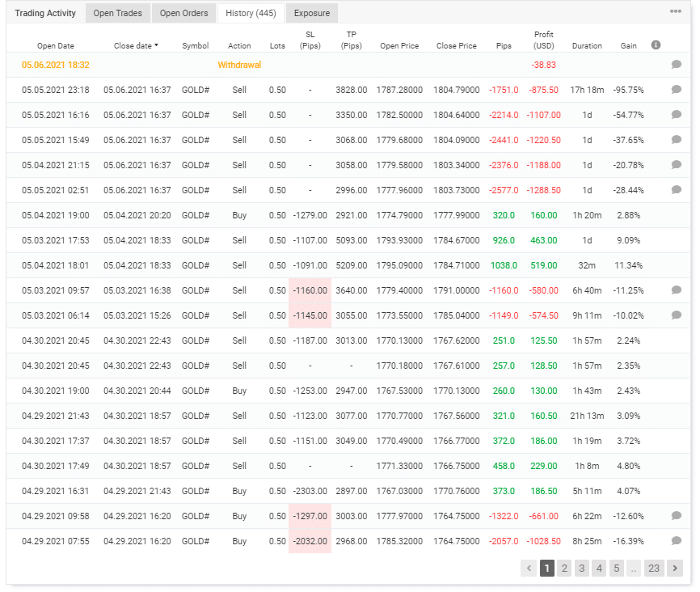Screen dimensions: 700x592
Task: Click the highlighted SL cell -1145.00
Action: [310, 315]
